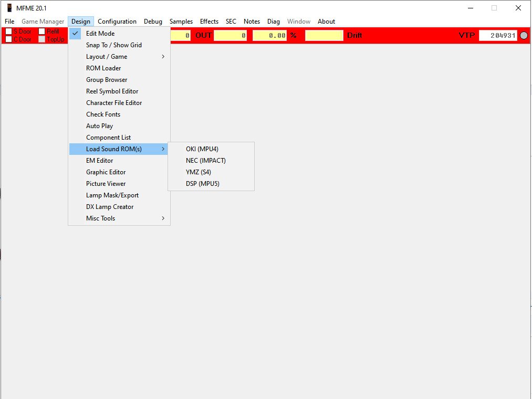The width and height of the screenshot is (532, 399).
Task: Open the Effects menu
Action: click(210, 22)
